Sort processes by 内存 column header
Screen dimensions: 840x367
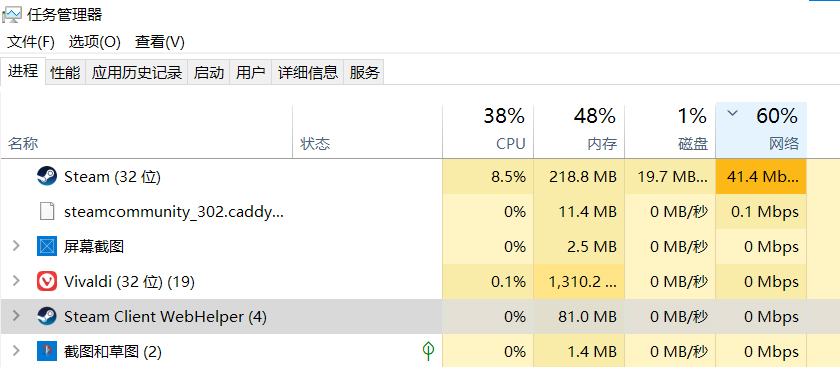pyautogui.click(x=579, y=130)
